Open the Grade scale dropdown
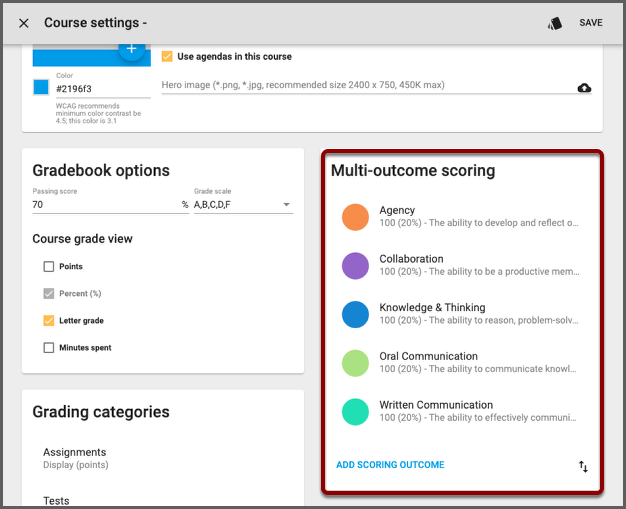The width and height of the screenshot is (626, 509). pyautogui.click(x=242, y=205)
